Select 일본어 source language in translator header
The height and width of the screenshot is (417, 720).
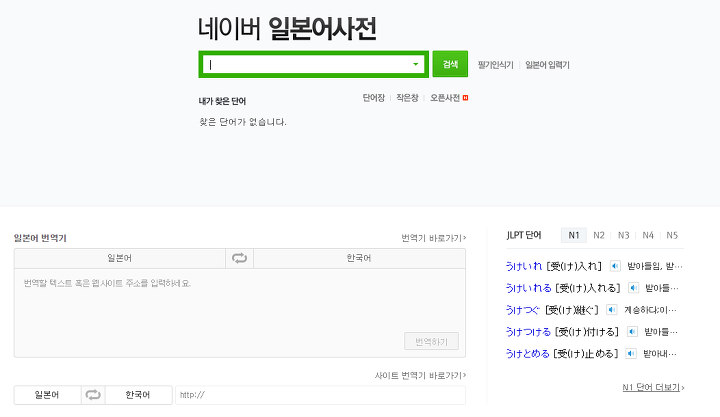120,258
